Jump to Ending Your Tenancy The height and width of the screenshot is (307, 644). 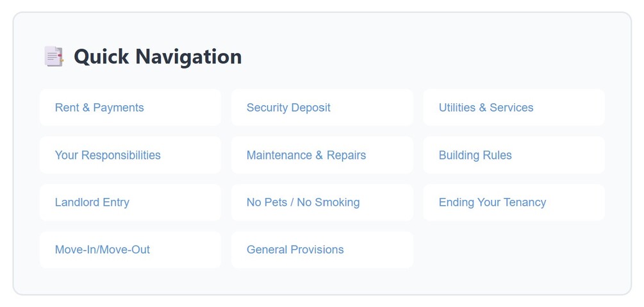tap(492, 203)
